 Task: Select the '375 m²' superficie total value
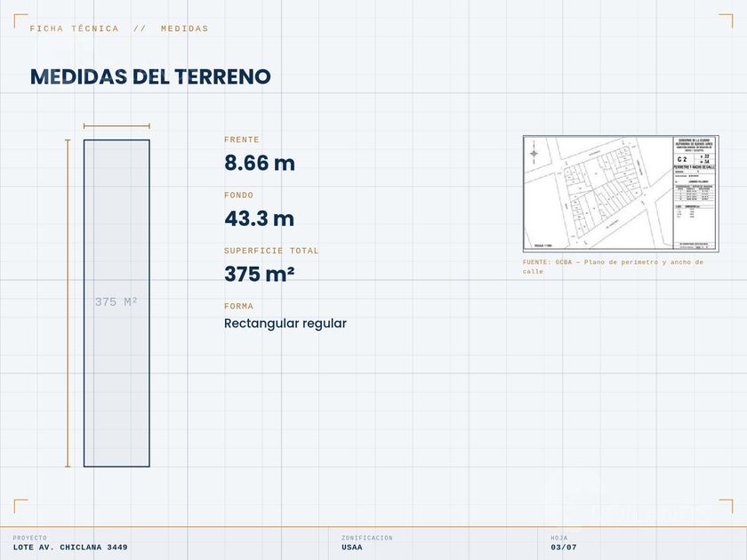pos(259,274)
